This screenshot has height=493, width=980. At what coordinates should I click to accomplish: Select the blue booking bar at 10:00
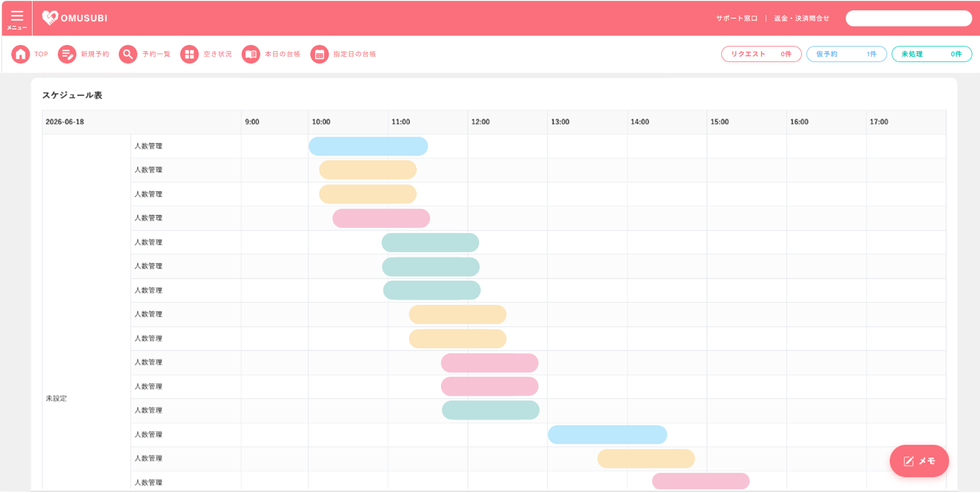click(368, 146)
